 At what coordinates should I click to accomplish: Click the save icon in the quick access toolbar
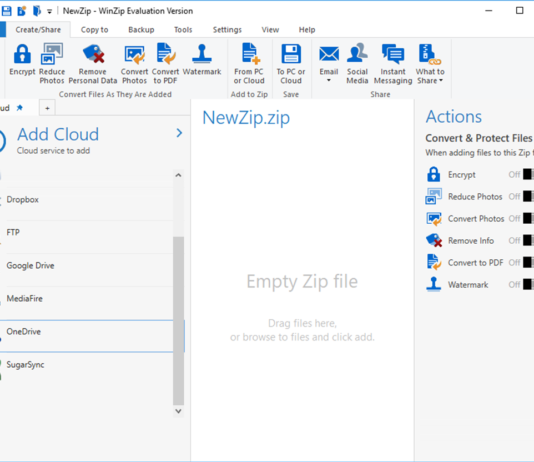pos(6,11)
